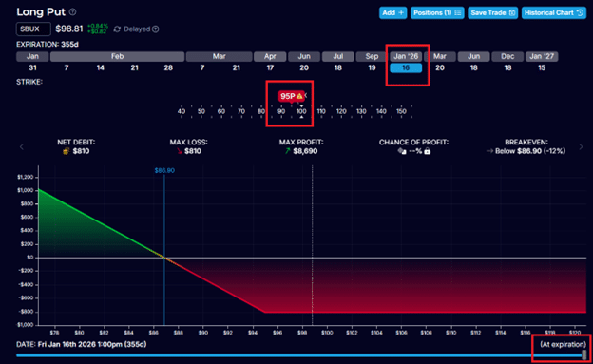Click the 110 mark on the strike scale

[321, 111]
